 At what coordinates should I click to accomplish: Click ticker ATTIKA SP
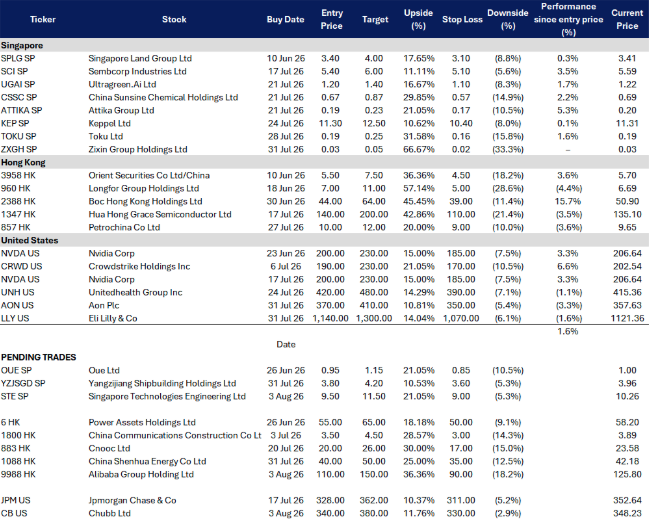point(22,110)
